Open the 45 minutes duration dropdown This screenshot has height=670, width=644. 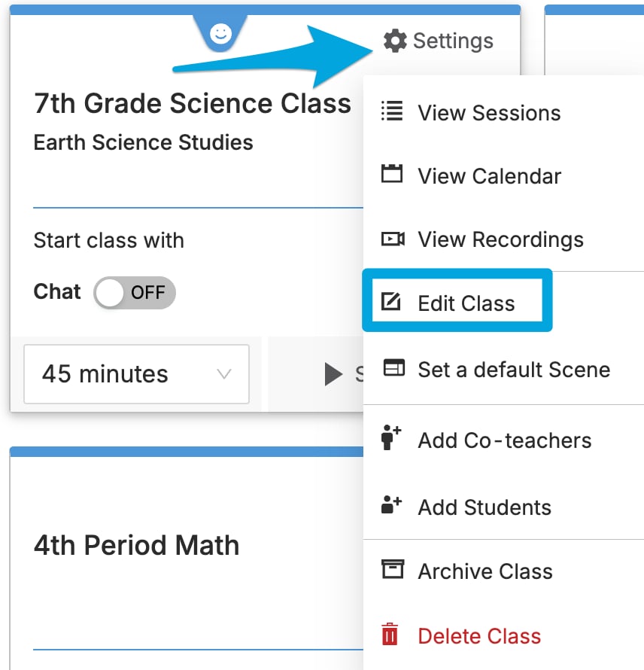pos(137,374)
